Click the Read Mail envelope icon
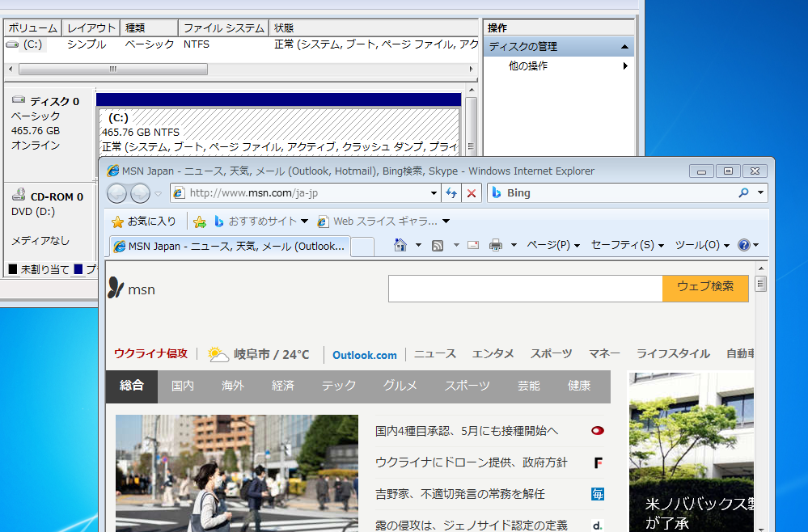The height and width of the screenshot is (532, 808). (x=473, y=245)
